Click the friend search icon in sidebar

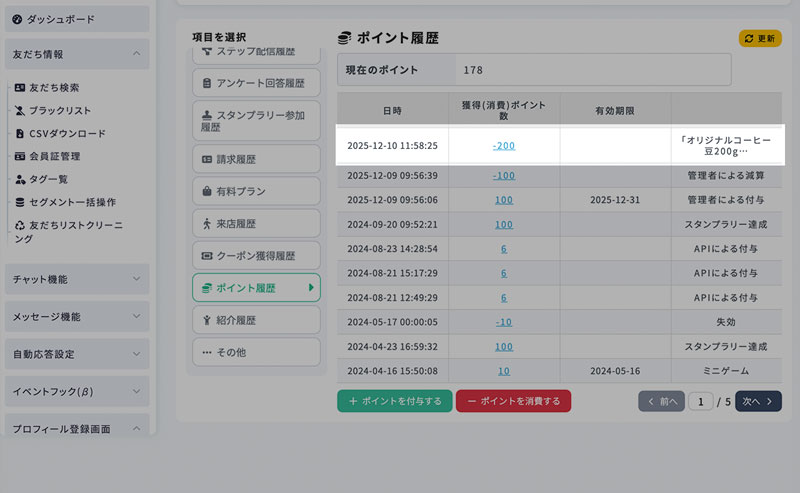[20, 88]
